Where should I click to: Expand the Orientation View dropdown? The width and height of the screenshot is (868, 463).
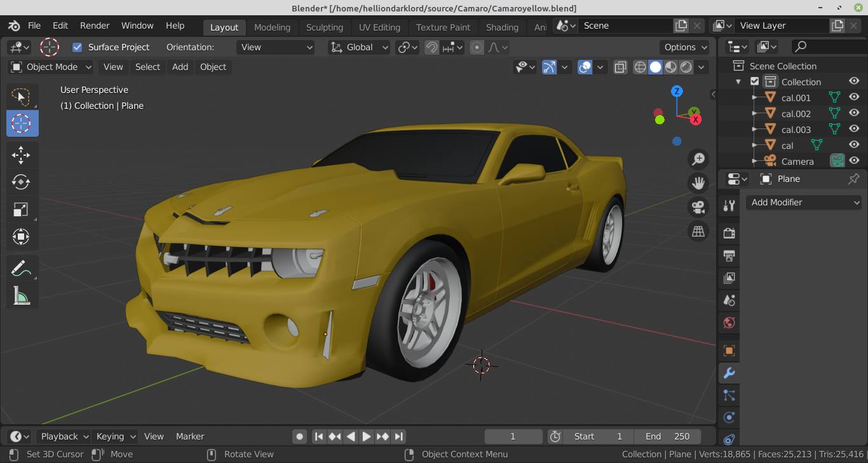[x=276, y=47]
